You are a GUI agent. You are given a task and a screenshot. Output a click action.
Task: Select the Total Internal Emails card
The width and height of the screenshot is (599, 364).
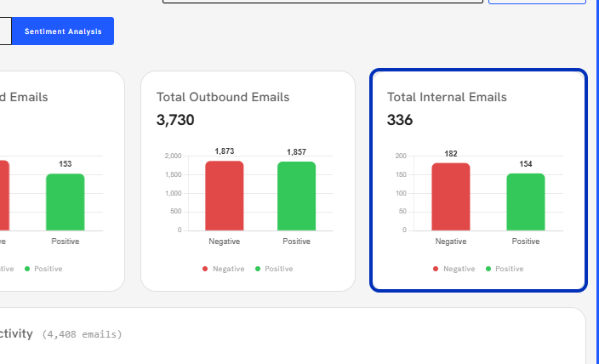click(x=478, y=180)
